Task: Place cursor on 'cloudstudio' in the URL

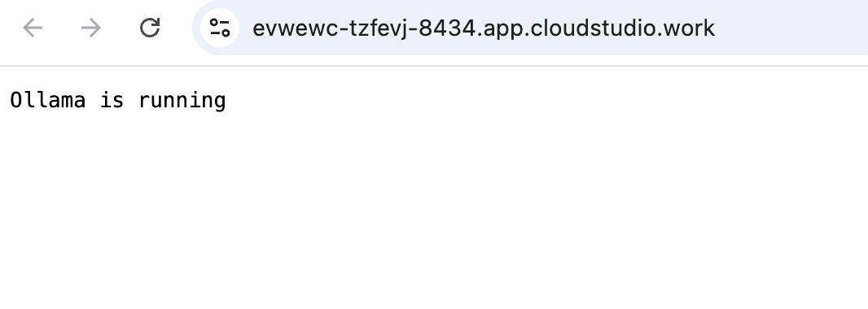Action: tap(599, 28)
